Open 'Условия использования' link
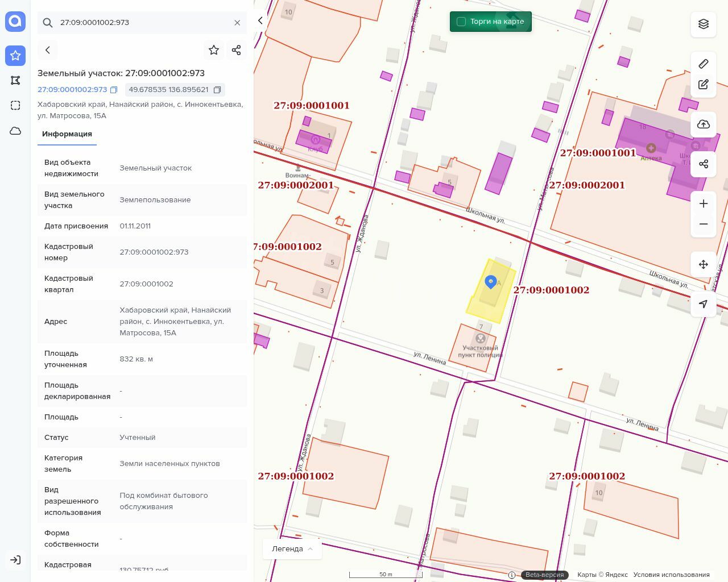Image resolution: width=728 pixels, height=582 pixels. [x=671, y=575]
